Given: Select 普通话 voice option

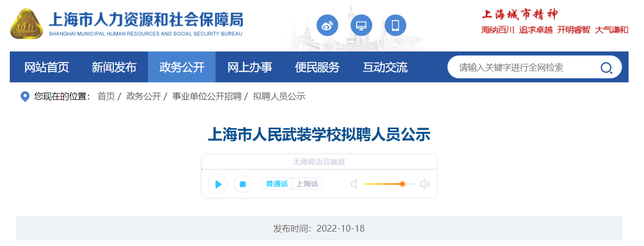Looking at the screenshot, I should [277, 184].
